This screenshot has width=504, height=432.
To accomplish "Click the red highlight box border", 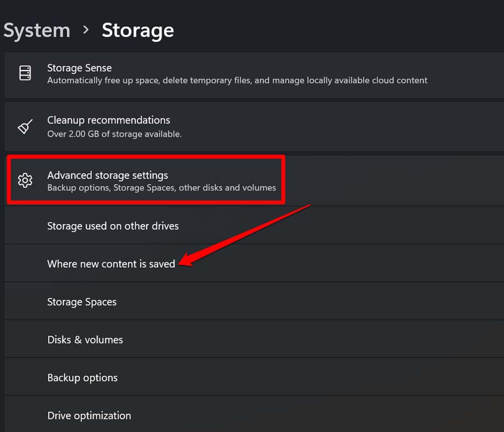I will point(145,157).
